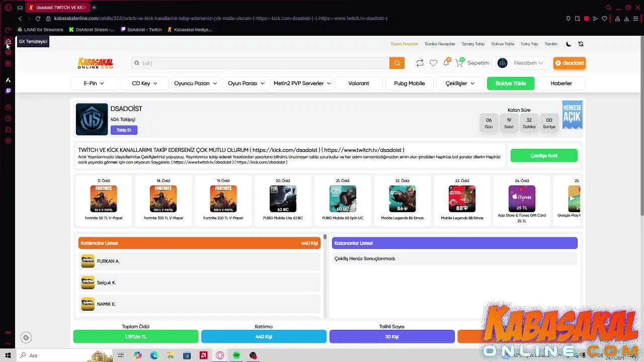The width and height of the screenshot is (644, 362).
Task: Open DsAdoist Stream bookmark
Action: (x=92, y=30)
